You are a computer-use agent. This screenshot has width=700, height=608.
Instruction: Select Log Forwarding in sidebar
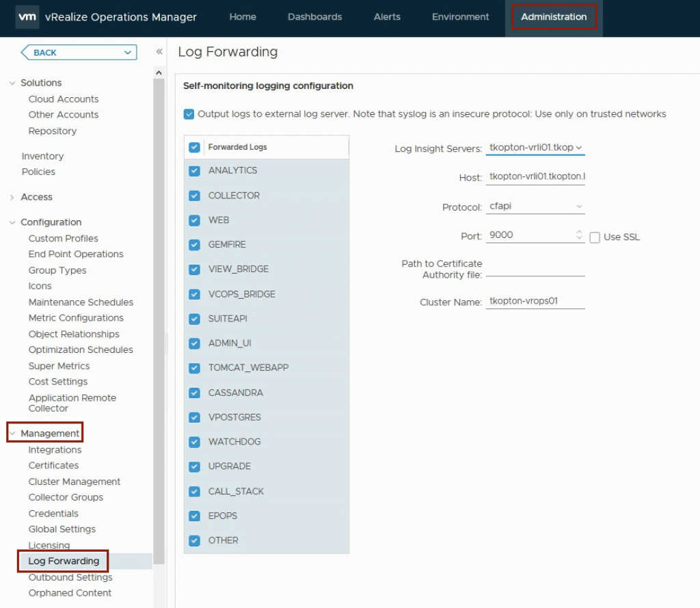64,561
